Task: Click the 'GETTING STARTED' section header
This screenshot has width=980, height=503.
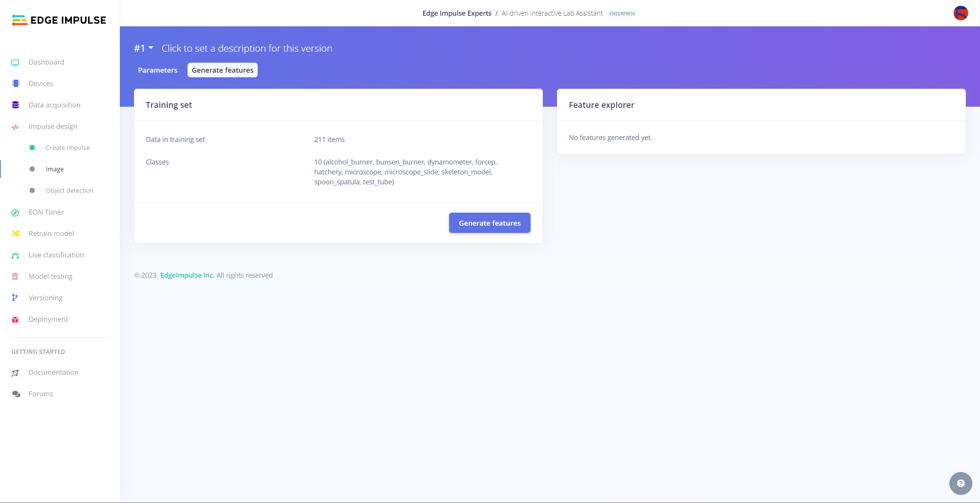Action: click(38, 352)
